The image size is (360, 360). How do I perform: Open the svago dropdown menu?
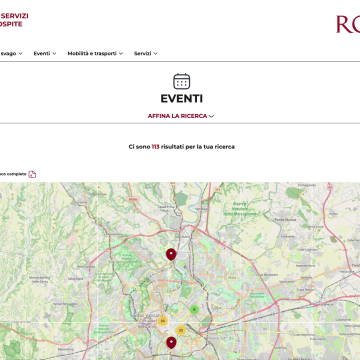pyautogui.click(x=11, y=53)
